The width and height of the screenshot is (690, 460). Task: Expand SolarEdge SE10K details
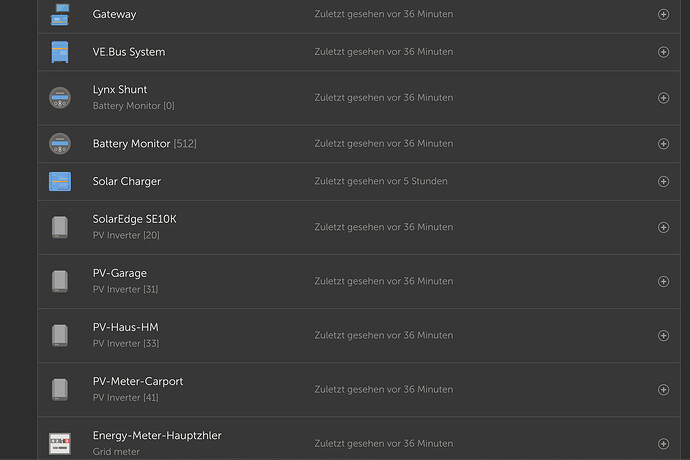tap(664, 227)
